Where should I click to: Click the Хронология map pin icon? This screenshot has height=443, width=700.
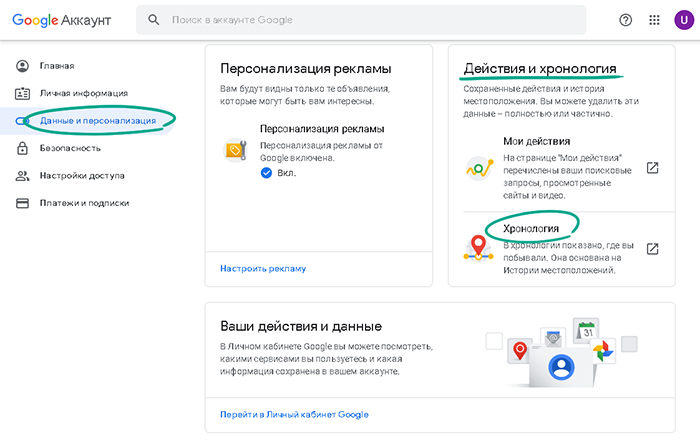(x=479, y=248)
